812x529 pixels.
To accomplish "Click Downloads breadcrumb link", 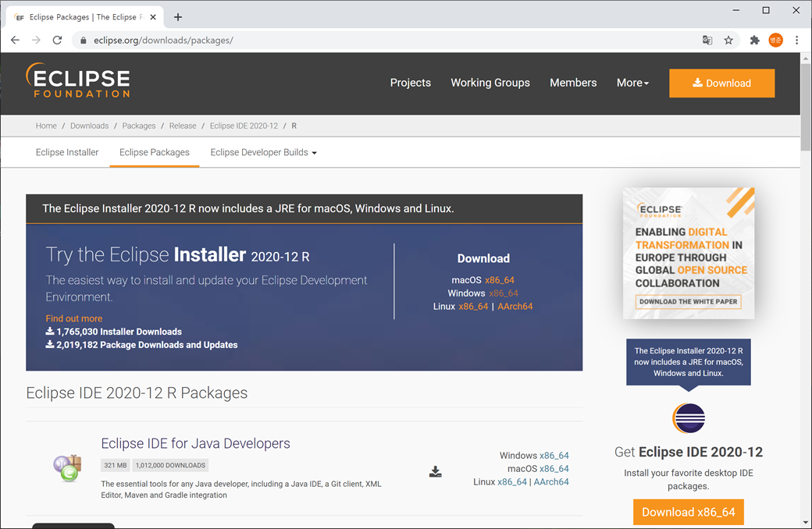I will 89,126.
